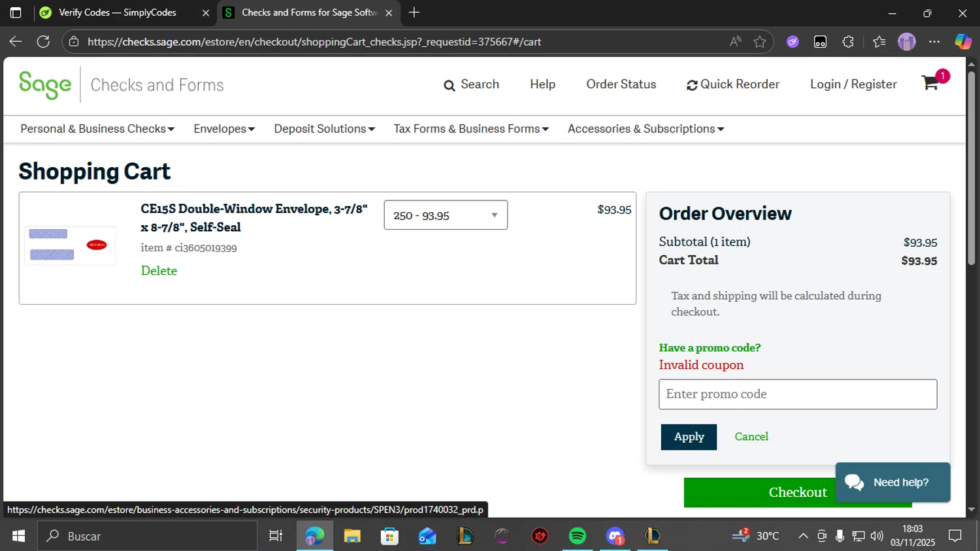Open the CE15S Double-Window Envelope product title
Viewport: 980px width, 551px height.
tap(254, 218)
